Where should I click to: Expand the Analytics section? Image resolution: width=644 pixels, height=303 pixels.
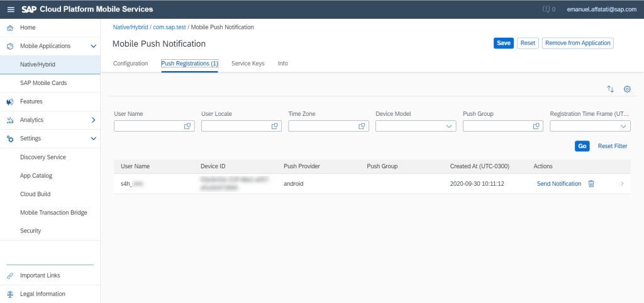point(93,120)
